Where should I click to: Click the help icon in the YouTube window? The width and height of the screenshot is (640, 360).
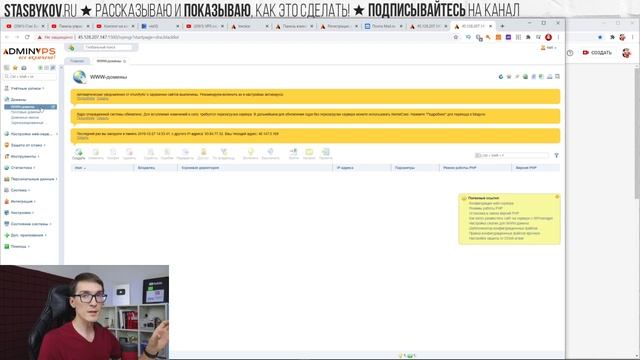570,53
